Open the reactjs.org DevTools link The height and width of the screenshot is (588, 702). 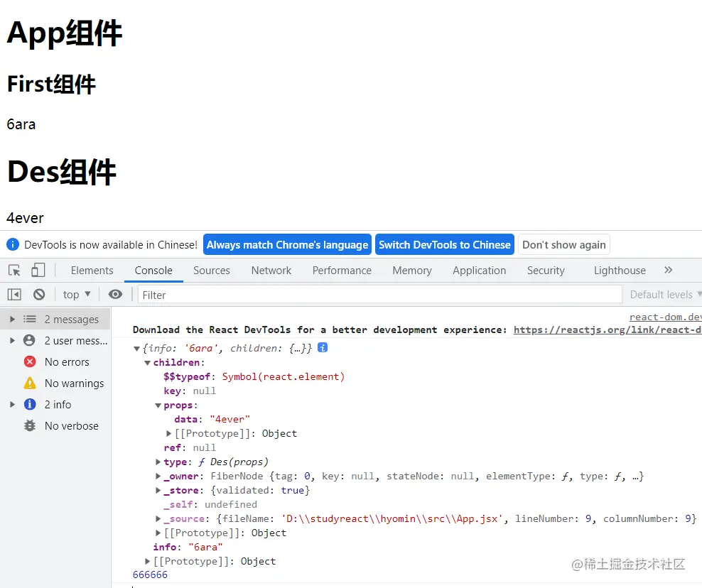607,330
